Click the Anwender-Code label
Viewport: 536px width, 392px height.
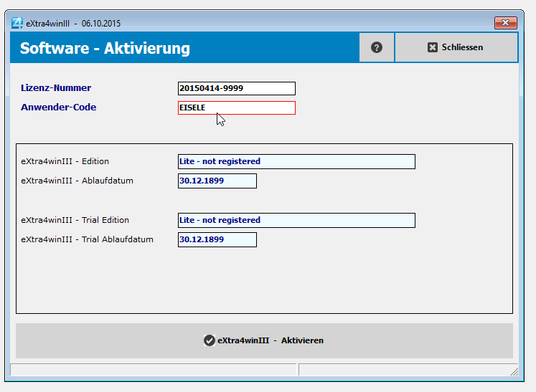pos(58,107)
